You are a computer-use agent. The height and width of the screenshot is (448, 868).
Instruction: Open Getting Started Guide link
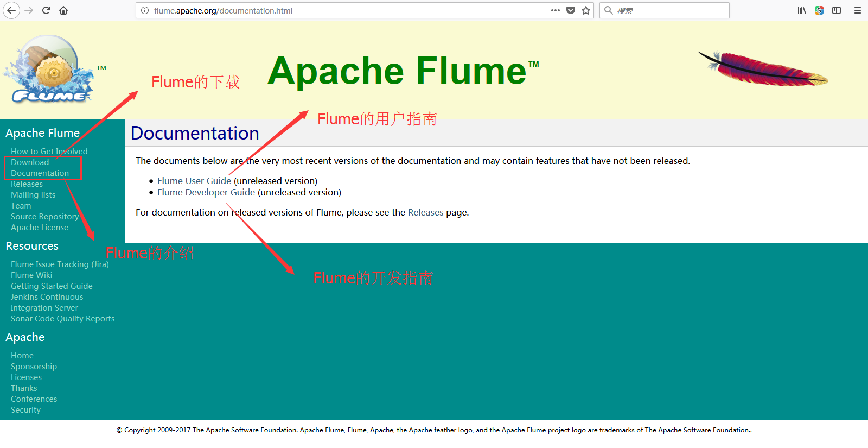tap(52, 286)
